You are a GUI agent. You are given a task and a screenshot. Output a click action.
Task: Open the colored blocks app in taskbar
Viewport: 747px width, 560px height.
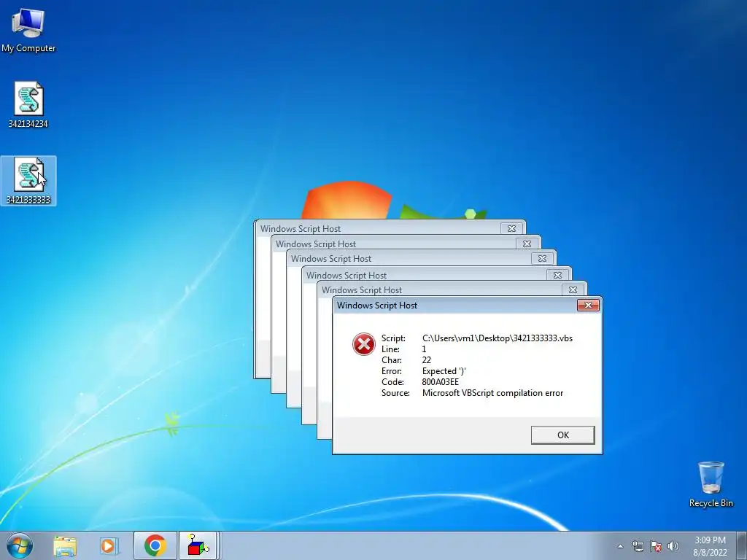(198, 545)
